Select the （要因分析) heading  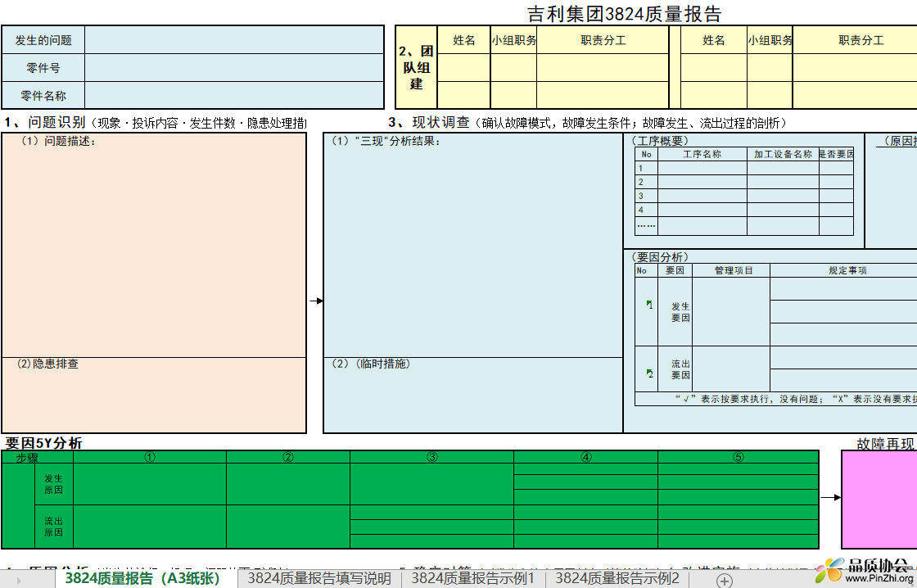[x=660, y=257]
